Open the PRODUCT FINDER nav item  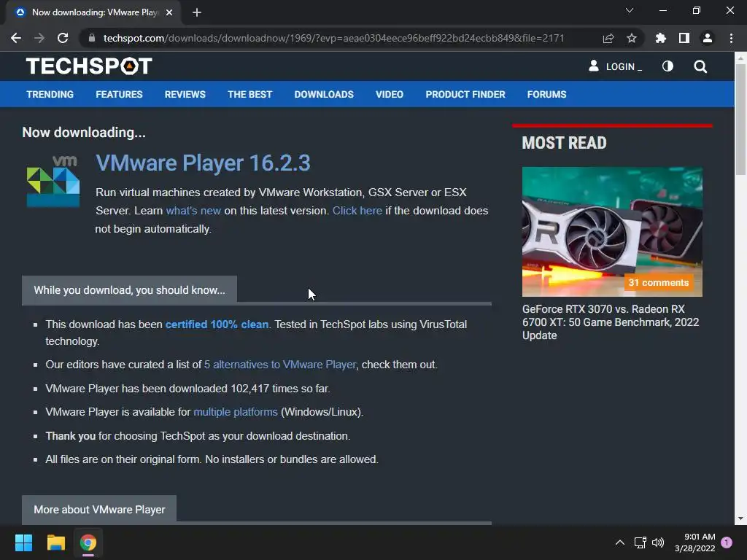point(465,94)
